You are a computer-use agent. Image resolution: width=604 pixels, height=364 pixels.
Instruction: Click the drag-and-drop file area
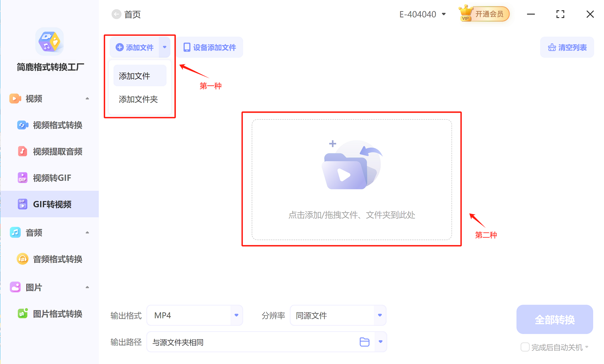click(352, 180)
